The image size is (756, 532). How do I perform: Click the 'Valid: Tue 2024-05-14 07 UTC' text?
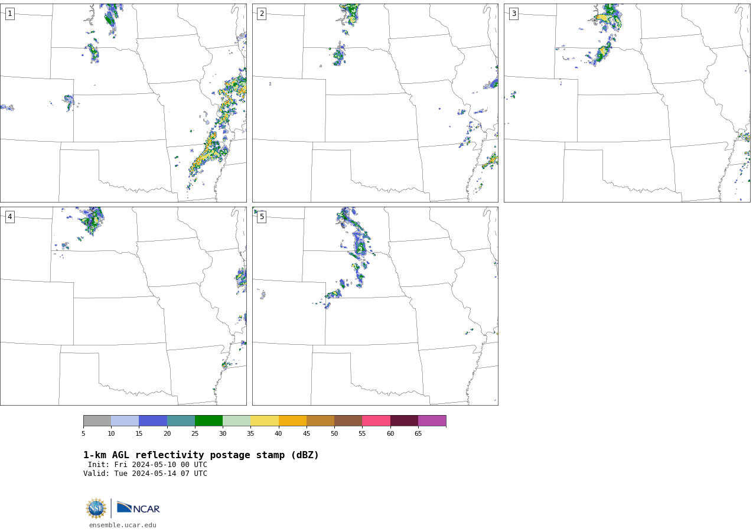coord(145,474)
